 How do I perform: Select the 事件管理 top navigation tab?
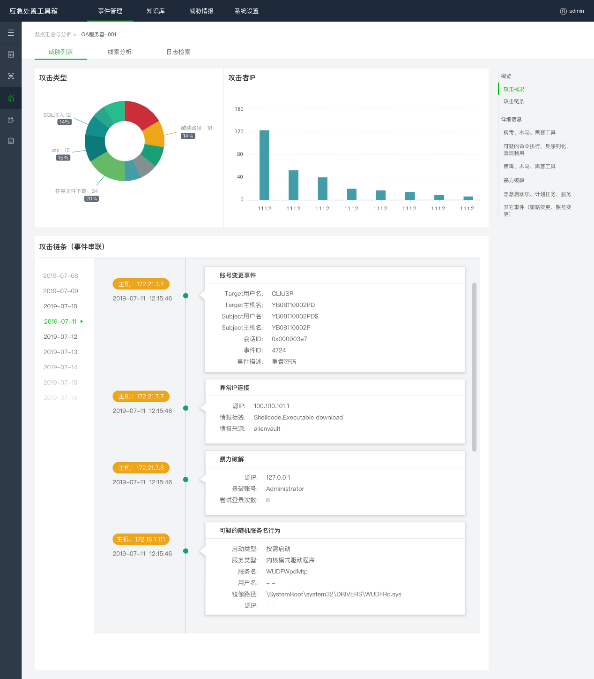click(x=110, y=11)
